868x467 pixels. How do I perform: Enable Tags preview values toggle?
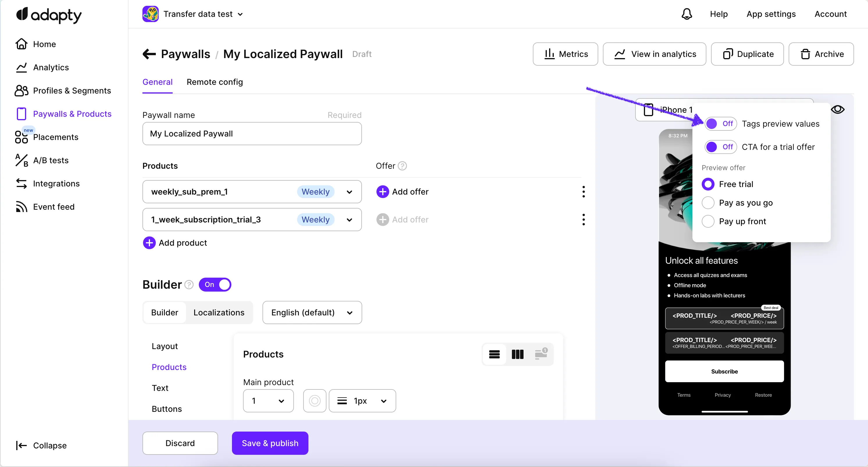tap(720, 123)
